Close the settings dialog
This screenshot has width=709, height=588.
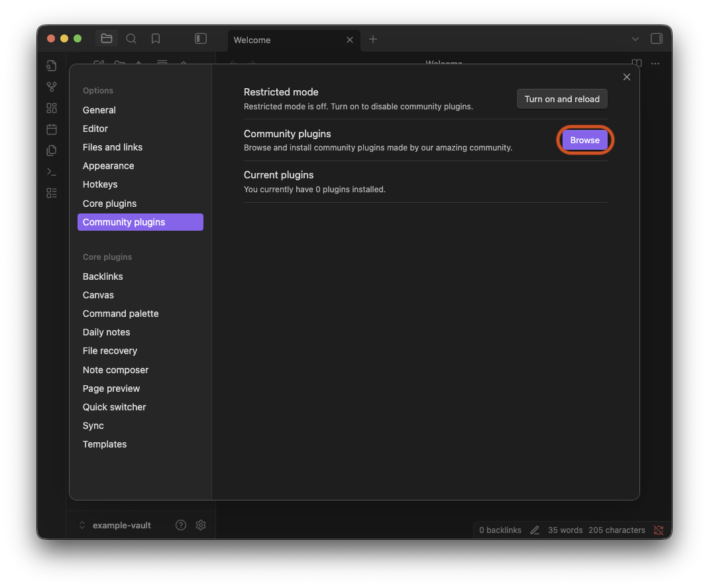(x=626, y=77)
